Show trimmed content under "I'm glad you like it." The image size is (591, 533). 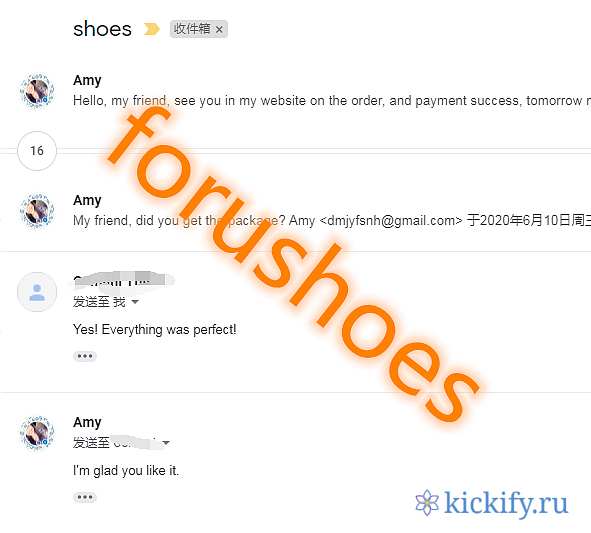[85, 497]
